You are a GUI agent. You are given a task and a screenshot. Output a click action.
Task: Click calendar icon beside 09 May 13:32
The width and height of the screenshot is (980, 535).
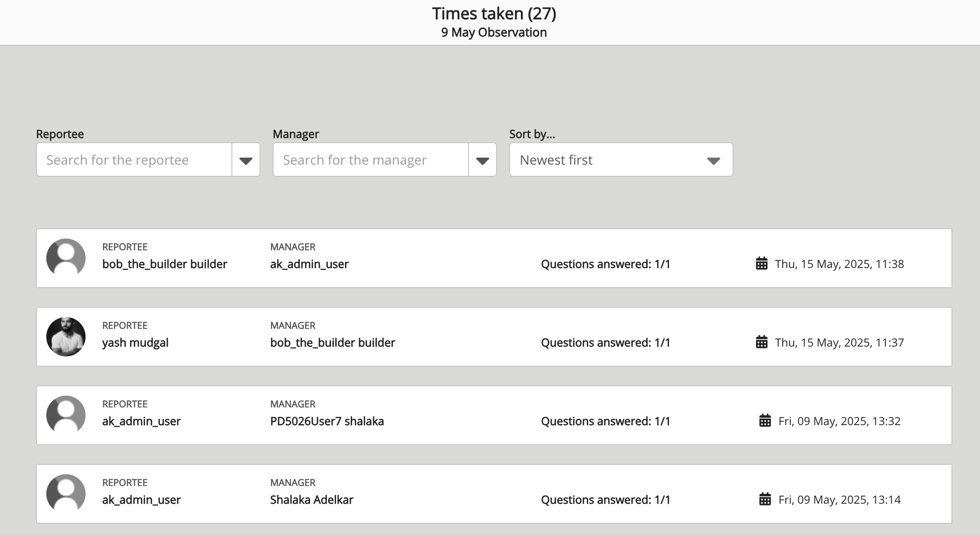click(x=765, y=421)
